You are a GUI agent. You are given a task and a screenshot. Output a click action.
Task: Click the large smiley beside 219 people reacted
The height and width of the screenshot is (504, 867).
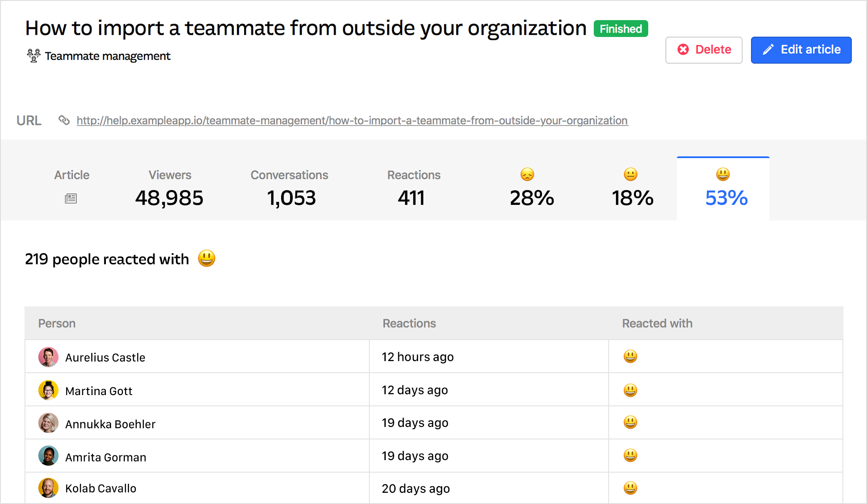click(207, 259)
